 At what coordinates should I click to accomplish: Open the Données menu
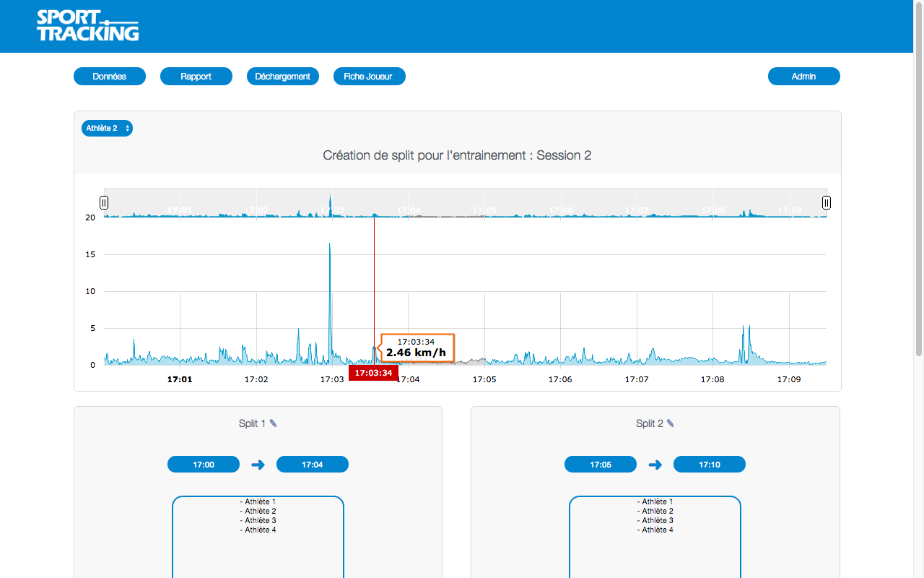tap(110, 77)
